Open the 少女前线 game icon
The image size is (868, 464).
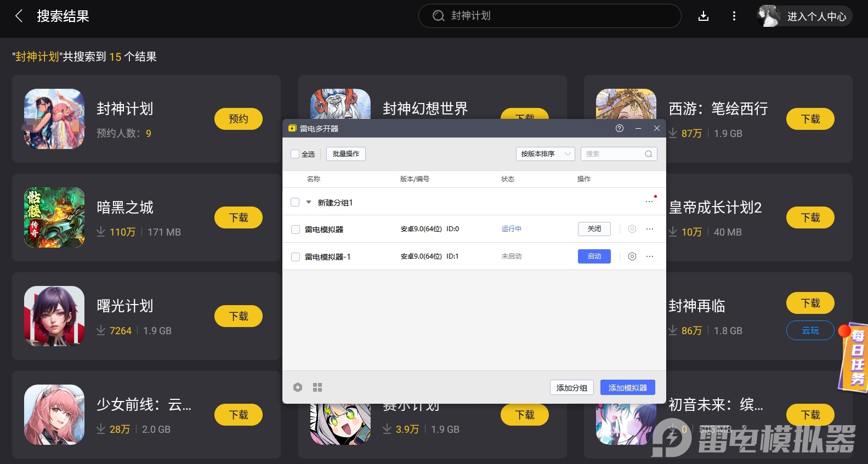(54, 415)
